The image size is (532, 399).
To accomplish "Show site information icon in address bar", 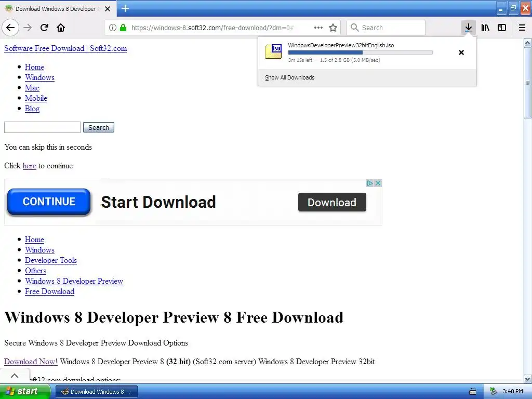I will coord(113,28).
